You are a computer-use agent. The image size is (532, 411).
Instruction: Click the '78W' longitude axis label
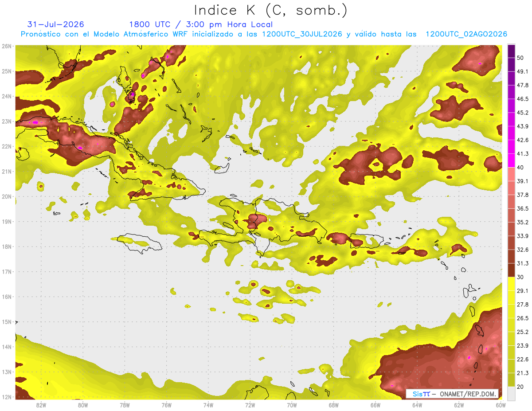(125, 405)
